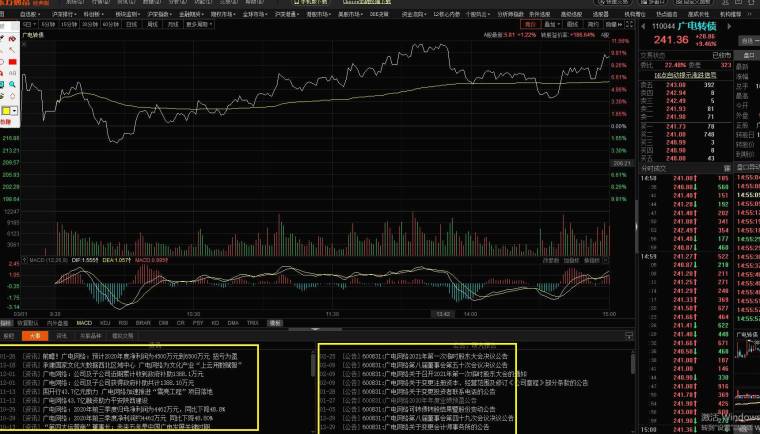Viewport: 760px width, 434px height.
Task: Select the KDJ indicator tab
Action: click(x=105, y=323)
